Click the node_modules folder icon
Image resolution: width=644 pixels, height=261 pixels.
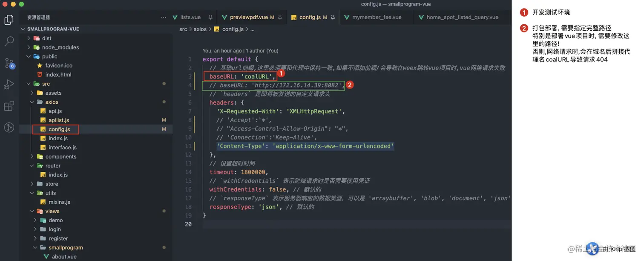point(37,47)
